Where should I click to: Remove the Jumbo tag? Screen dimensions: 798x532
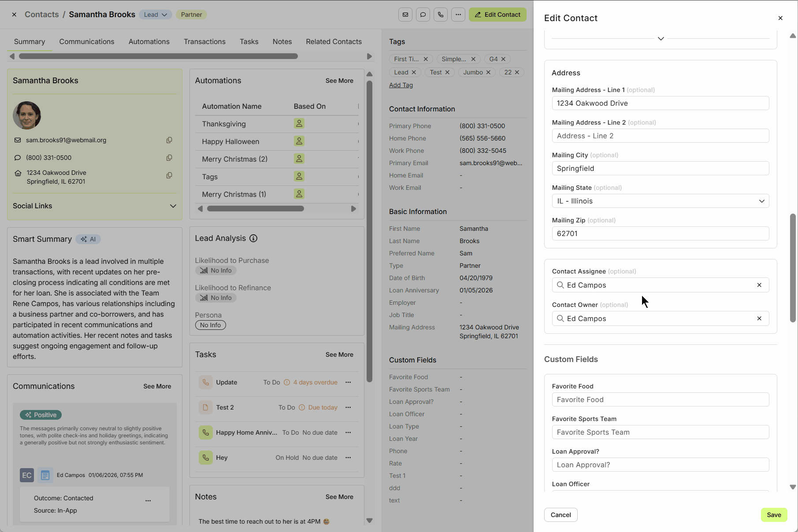click(x=488, y=72)
